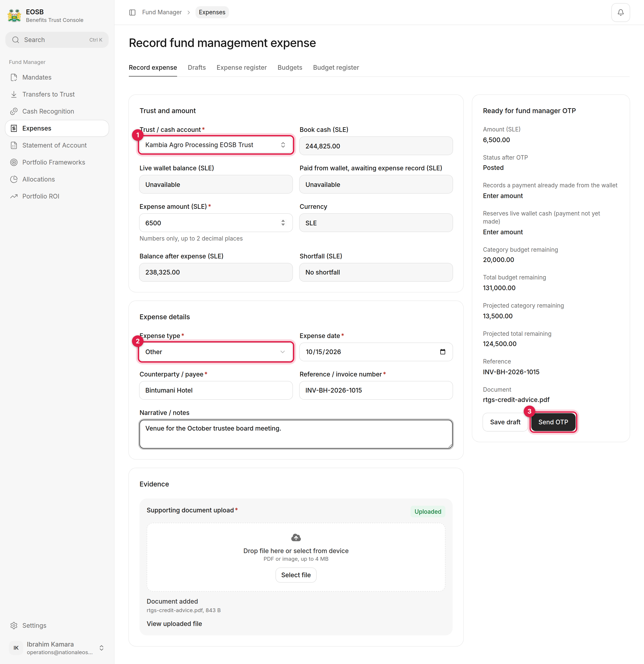Open the calendar picker in Expense date

point(443,352)
